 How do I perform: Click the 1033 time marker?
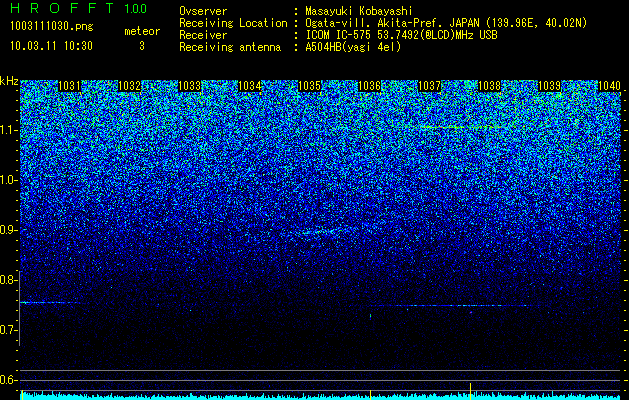point(189,86)
